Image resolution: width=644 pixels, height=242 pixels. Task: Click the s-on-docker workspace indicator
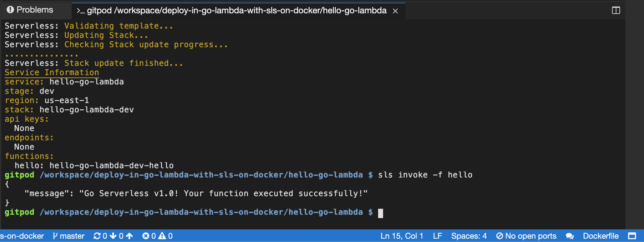(22, 236)
